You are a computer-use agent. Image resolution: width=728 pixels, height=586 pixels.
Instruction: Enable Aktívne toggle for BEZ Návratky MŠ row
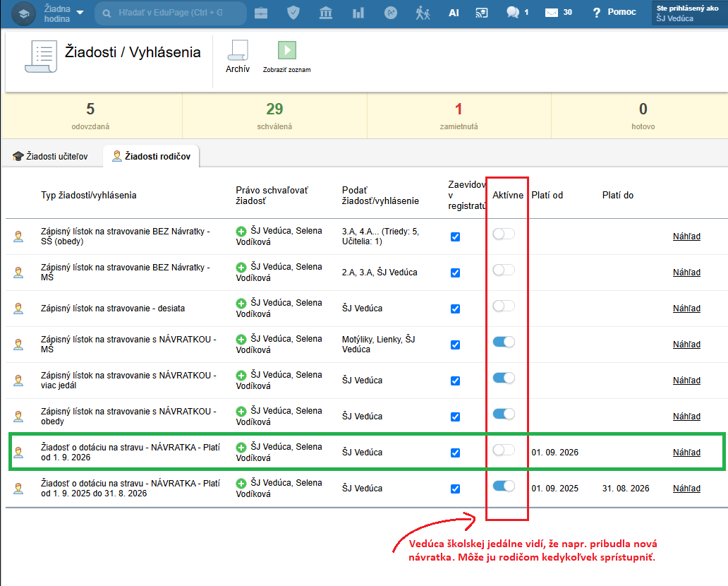point(504,270)
